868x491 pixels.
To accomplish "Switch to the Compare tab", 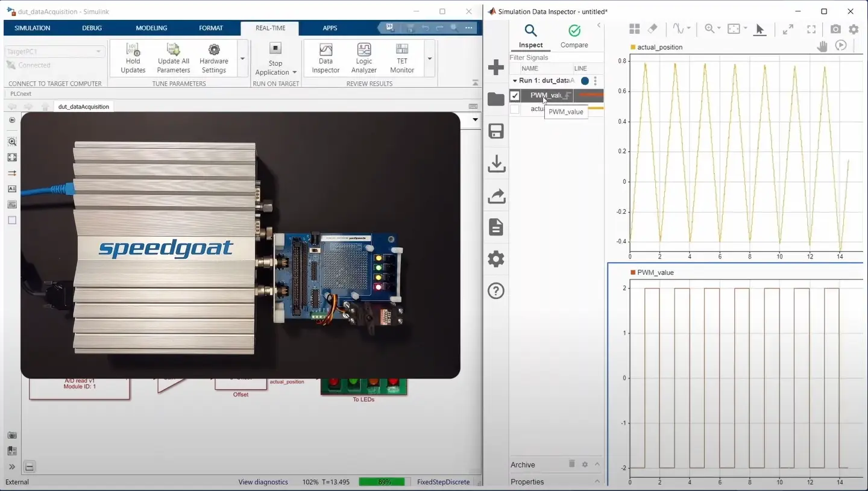I will click(574, 36).
